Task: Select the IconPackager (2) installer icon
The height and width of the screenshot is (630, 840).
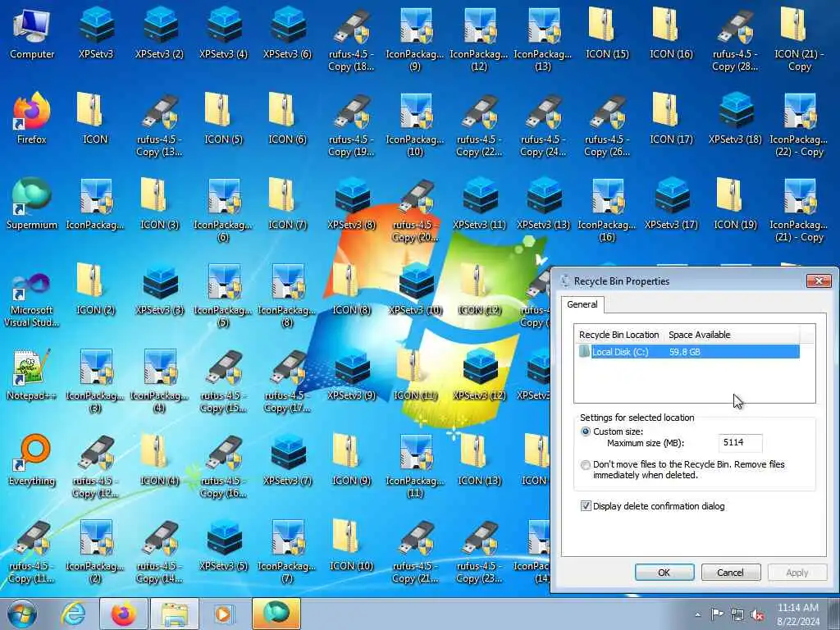Action: (96, 552)
